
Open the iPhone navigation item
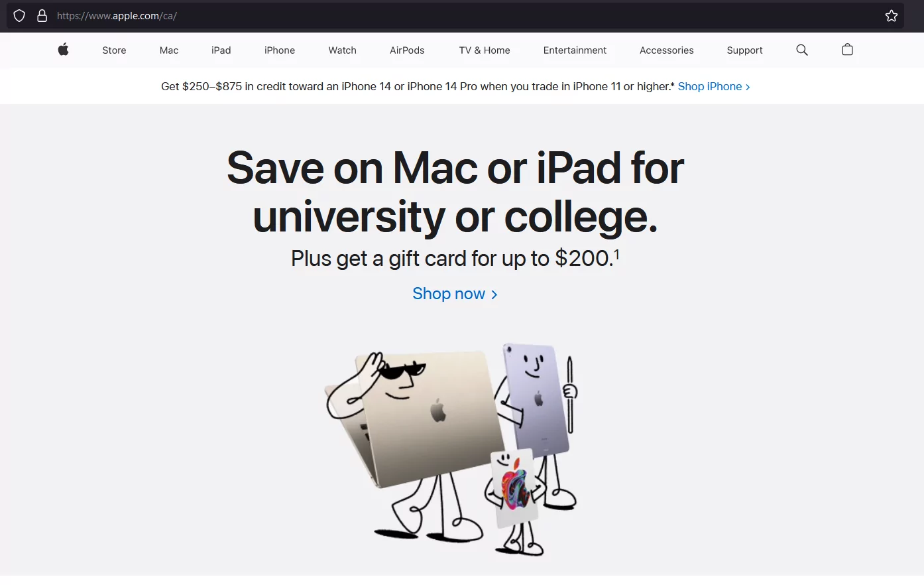tap(280, 50)
